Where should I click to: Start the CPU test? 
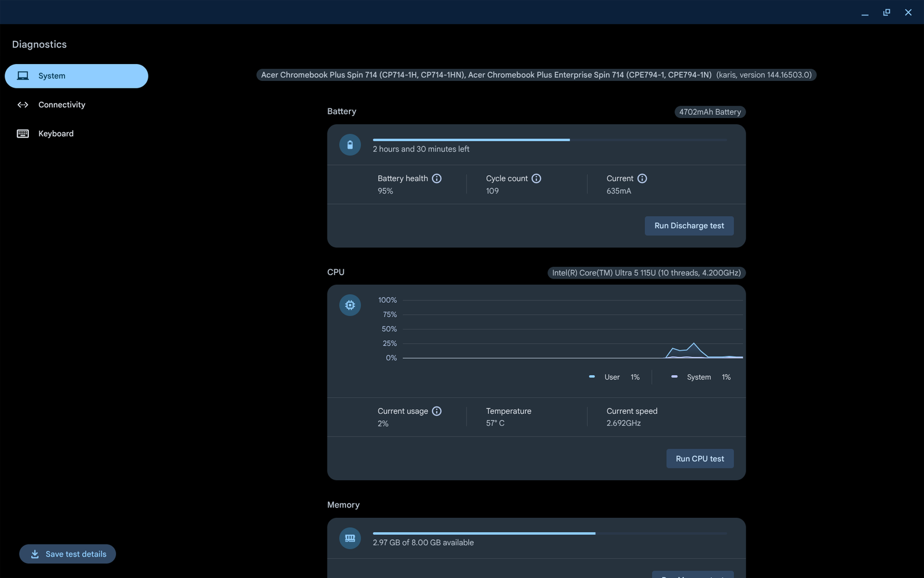[699, 459]
